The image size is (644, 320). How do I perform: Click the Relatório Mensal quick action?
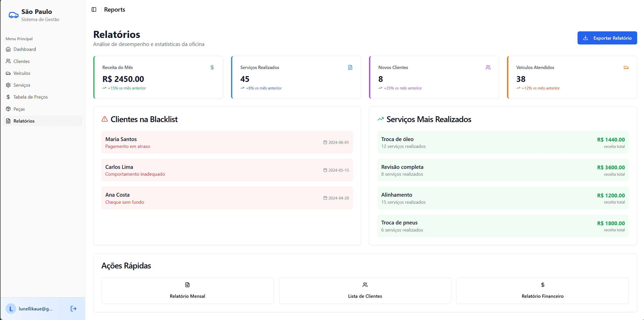[x=188, y=290]
